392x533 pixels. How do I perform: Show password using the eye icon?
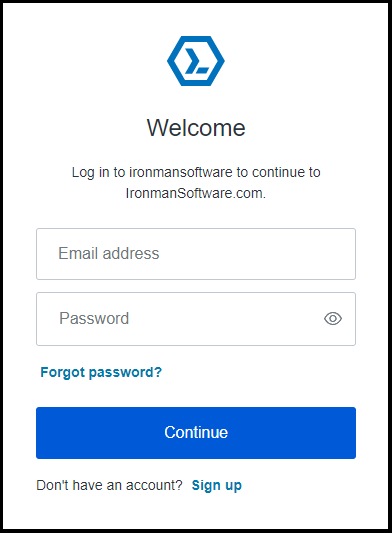[333, 319]
